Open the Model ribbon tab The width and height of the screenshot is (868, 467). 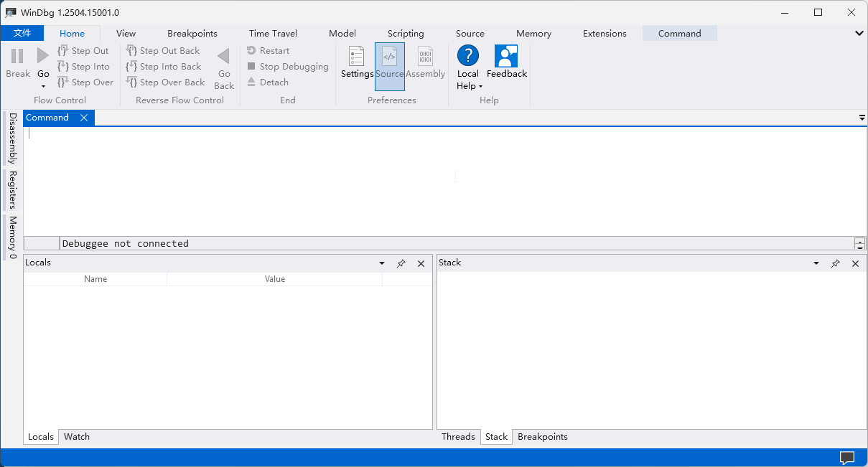point(342,33)
